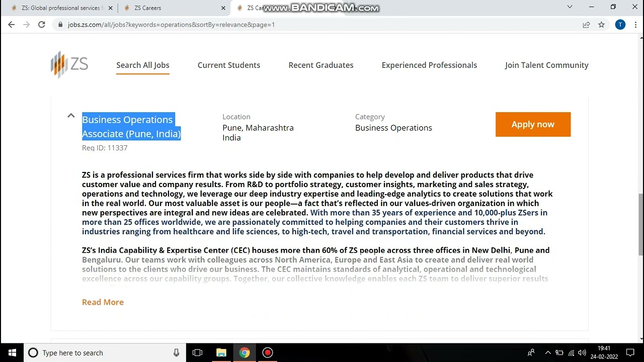Image resolution: width=644 pixels, height=362 pixels.
Task: Click the Business Operations category value
Action: (x=393, y=128)
